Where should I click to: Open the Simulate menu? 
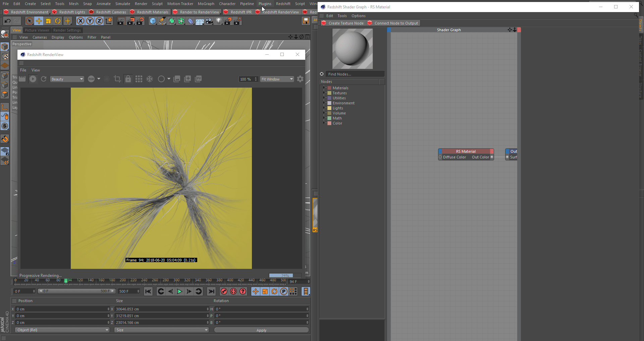(x=123, y=4)
